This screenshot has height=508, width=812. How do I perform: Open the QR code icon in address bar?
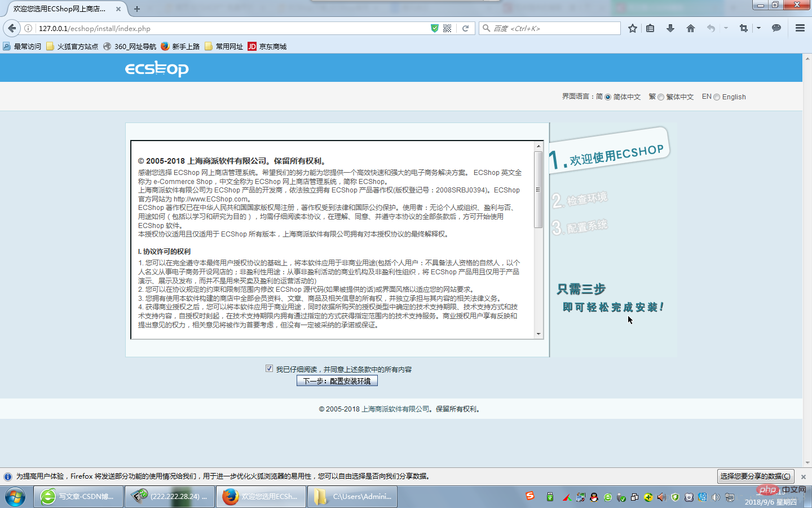coord(447,28)
